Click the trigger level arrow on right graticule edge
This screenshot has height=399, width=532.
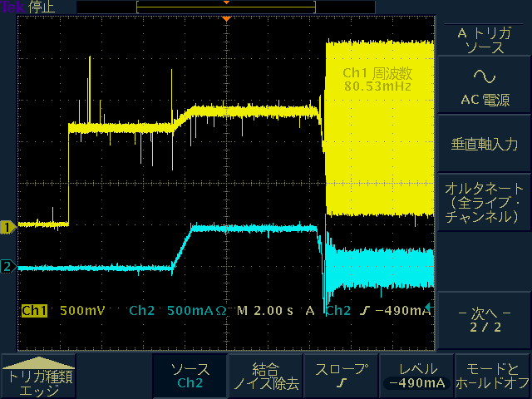(x=430, y=308)
